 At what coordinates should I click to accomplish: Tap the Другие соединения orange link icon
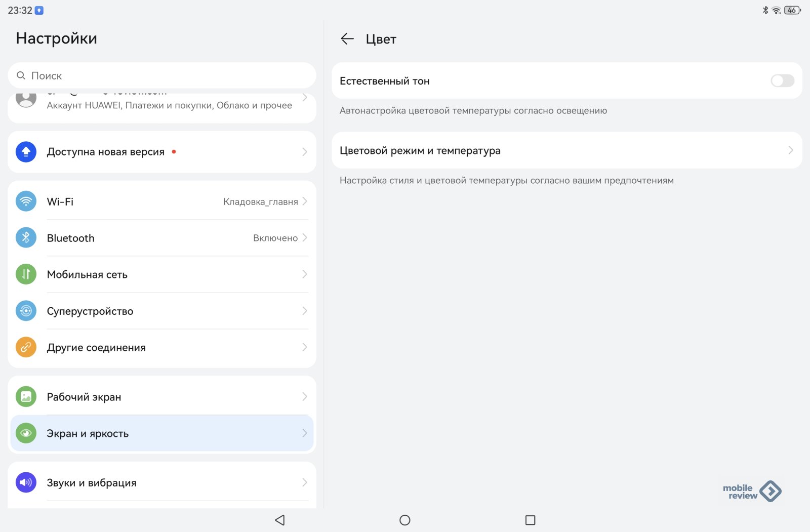[26, 347]
